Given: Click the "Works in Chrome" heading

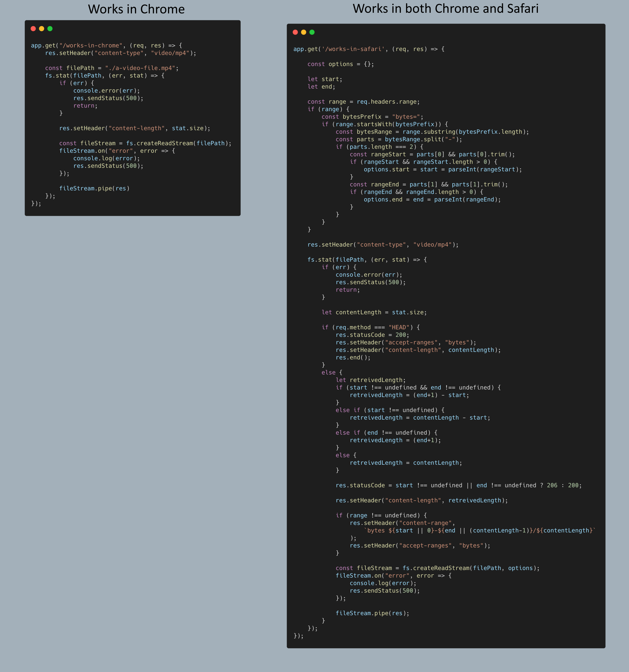Looking at the screenshot, I should 136,9.
